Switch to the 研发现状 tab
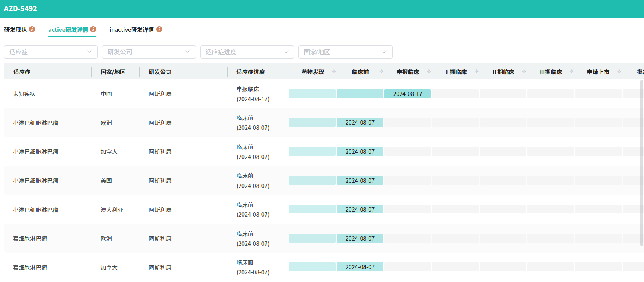 point(16,30)
